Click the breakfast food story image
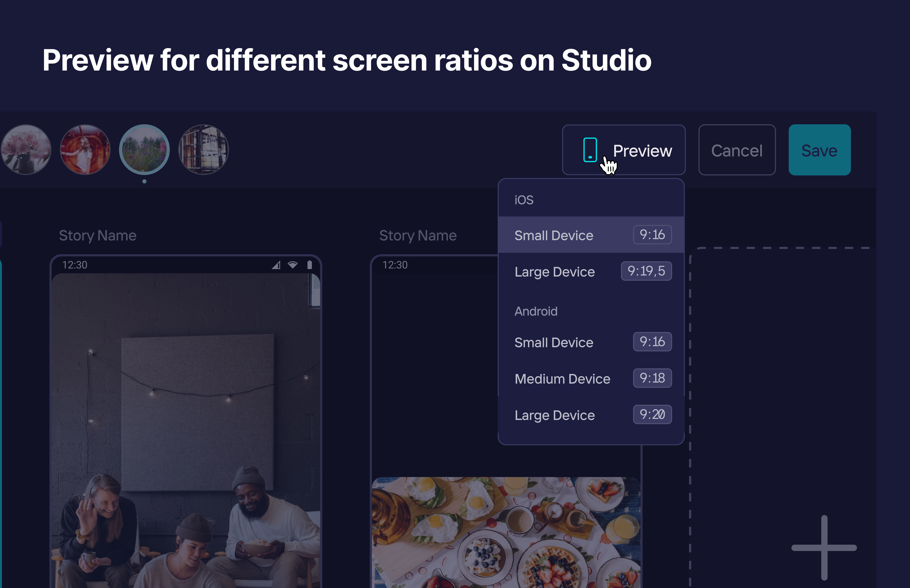910x588 pixels. coord(506,532)
